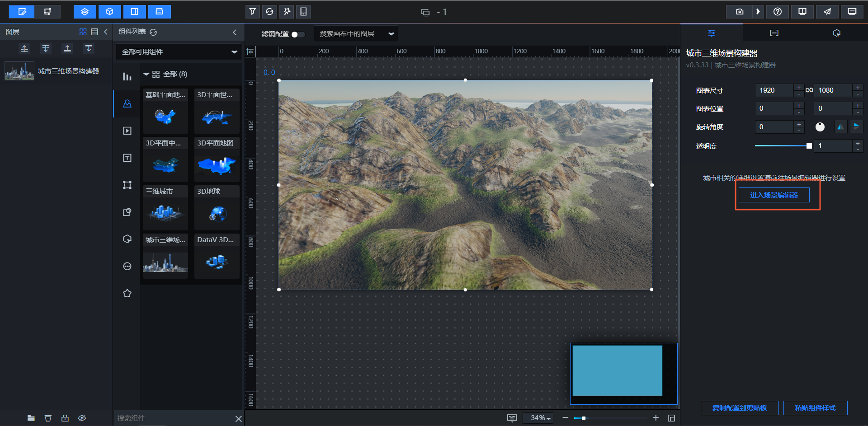Click the refresh icon in top toolbar
Image resolution: width=868 pixels, height=426 pixels.
tap(269, 12)
